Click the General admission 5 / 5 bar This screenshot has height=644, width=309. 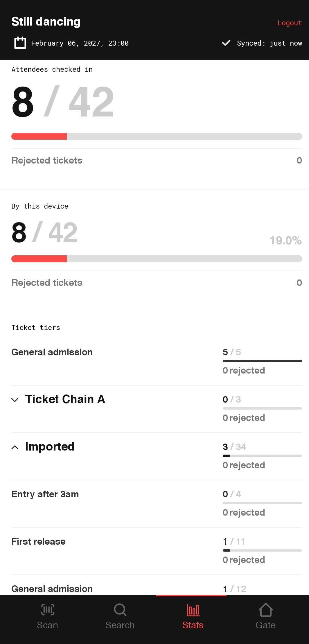tap(262, 361)
